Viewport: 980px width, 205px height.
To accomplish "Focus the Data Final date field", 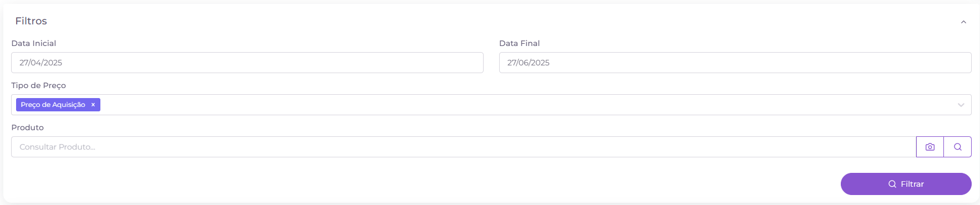I will pyautogui.click(x=735, y=63).
